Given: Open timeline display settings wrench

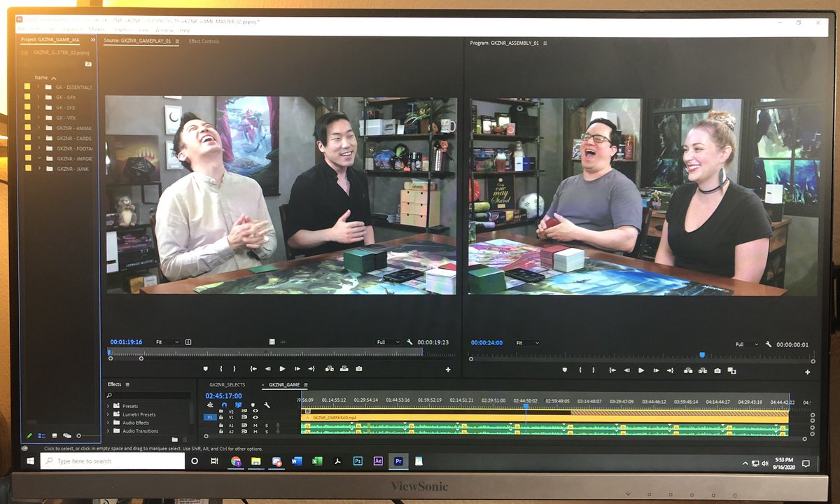Looking at the screenshot, I should coord(267,405).
